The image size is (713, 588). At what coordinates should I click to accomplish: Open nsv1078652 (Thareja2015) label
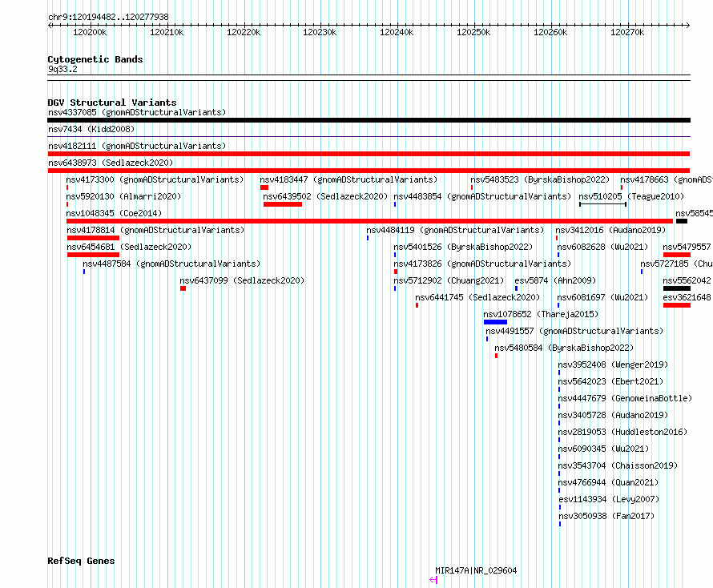[x=541, y=314]
